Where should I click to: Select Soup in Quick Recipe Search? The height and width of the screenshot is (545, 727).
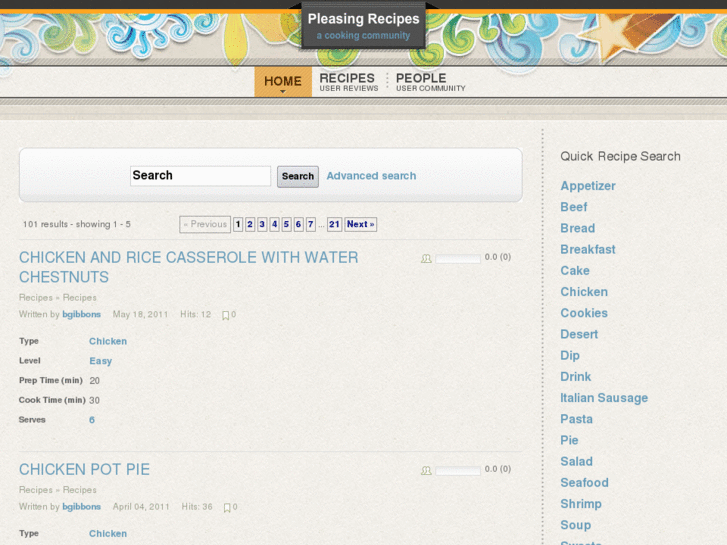[x=575, y=525]
